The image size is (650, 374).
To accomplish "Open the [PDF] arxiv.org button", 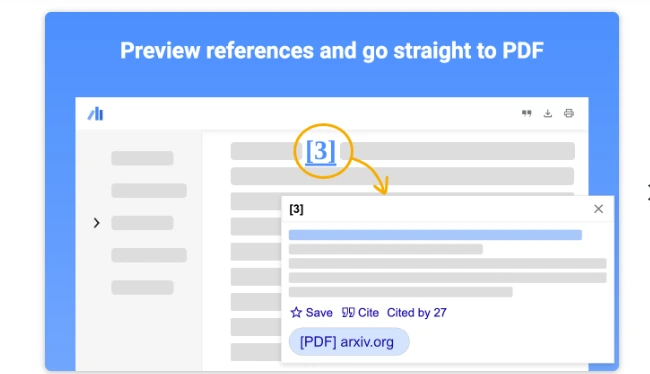I will coord(349,342).
